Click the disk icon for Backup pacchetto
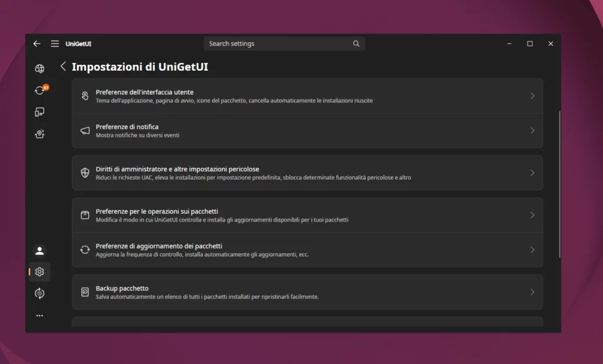 pyautogui.click(x=85, y=292)
